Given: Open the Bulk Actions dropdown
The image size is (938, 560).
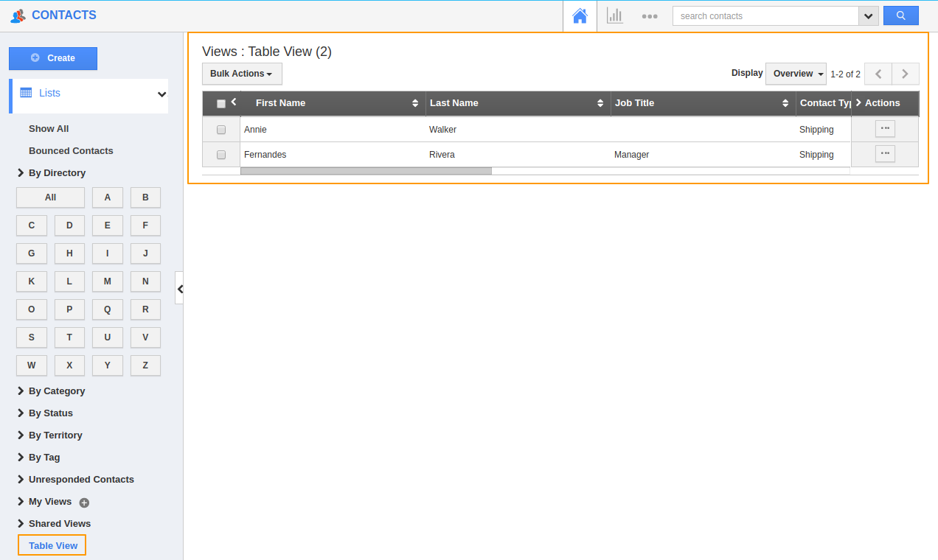Looking at the screenshot, I should (x=242, y=74).
